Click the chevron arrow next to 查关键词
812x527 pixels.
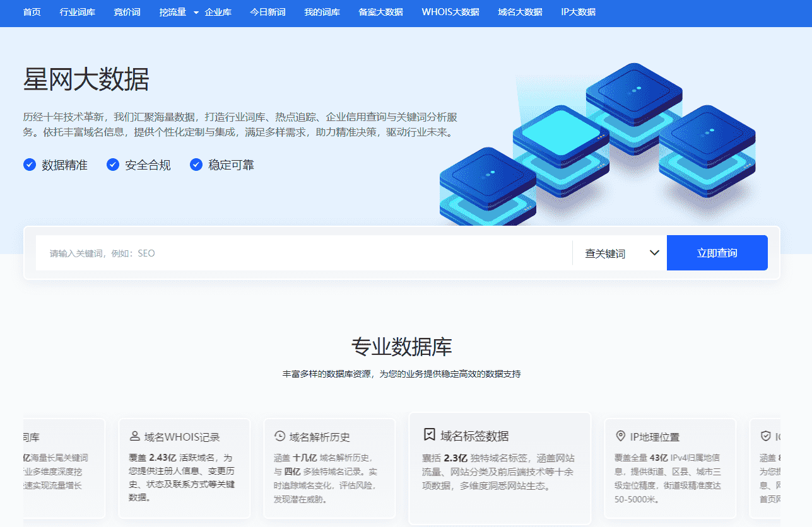(654, 253)
